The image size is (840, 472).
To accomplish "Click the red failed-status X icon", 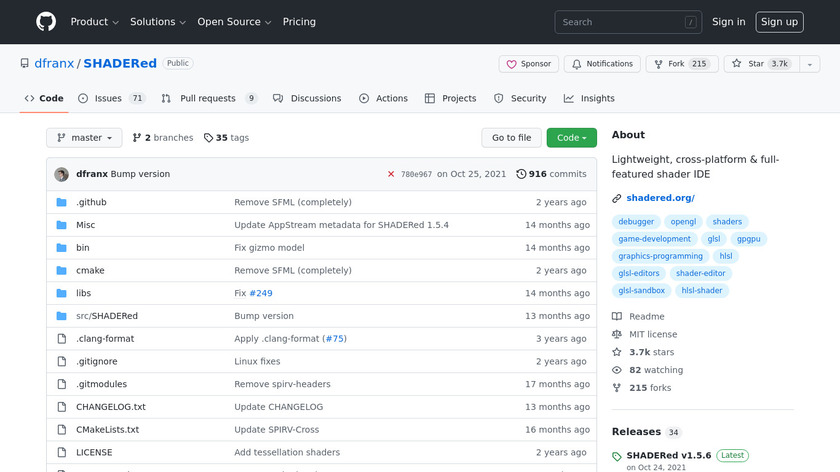I will (391, 174).
